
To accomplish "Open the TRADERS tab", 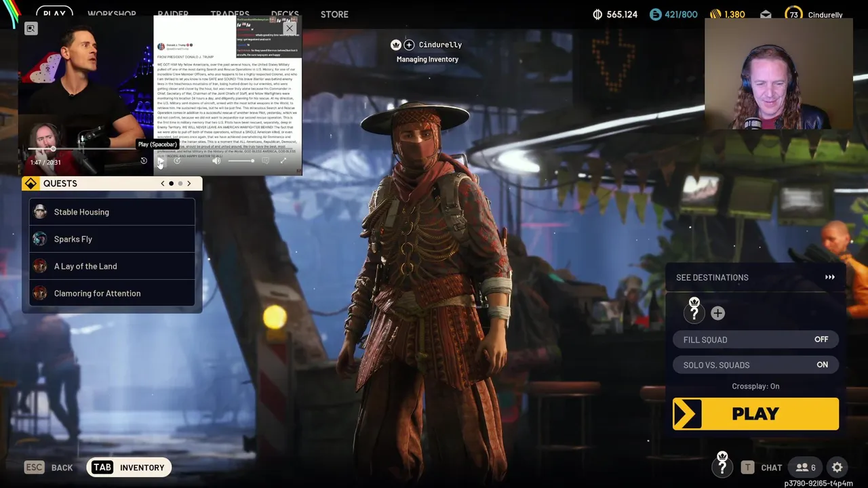I will tap(230, 14).
